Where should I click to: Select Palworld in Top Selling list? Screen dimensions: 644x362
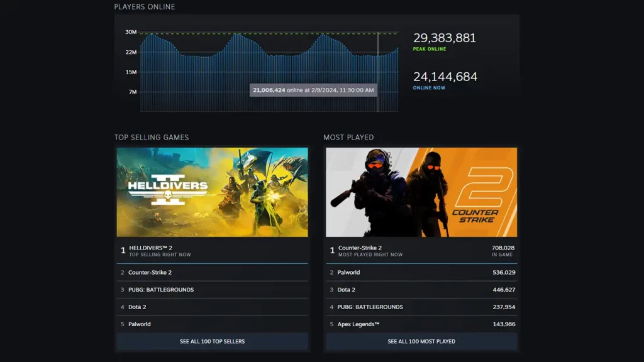click(x=212, y=324)
